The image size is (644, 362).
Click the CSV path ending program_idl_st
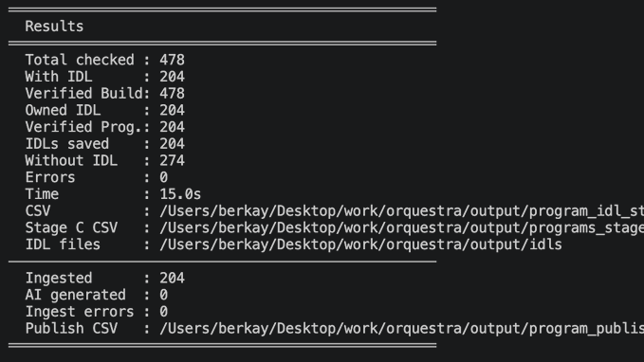pos(402,211)
